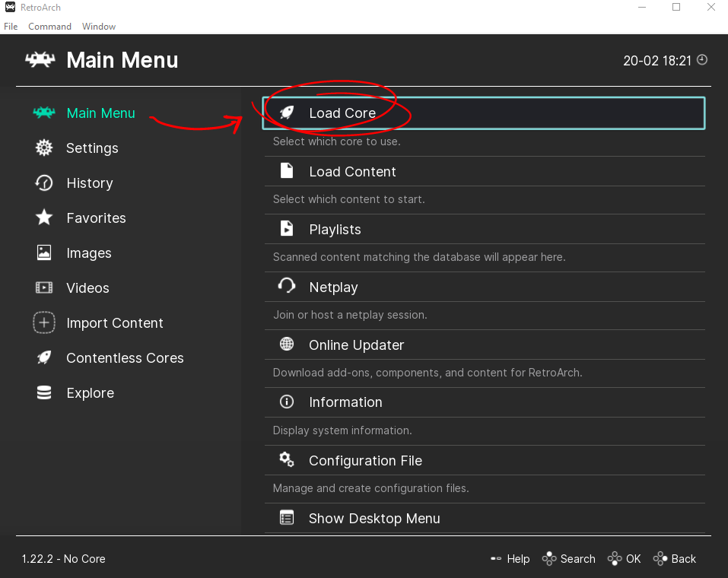Screen dimensions: 728x578
Task: Click the rocket icon beside Load Core
Action: [x=287, y=113]
